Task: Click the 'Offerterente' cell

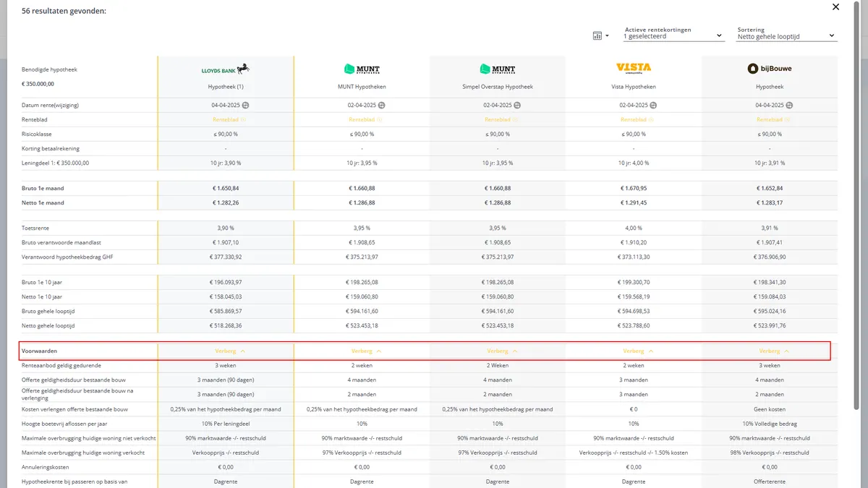Action: tap(770, 481)
